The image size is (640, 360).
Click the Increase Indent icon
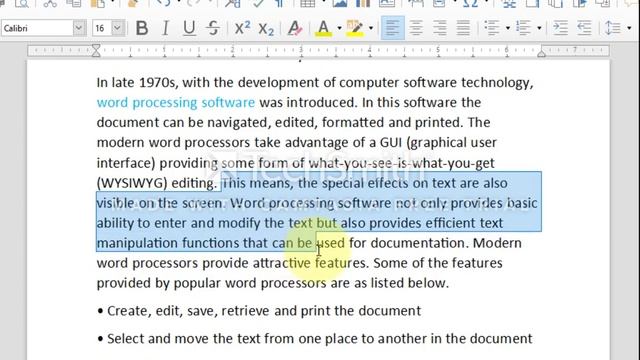[560, 28]
